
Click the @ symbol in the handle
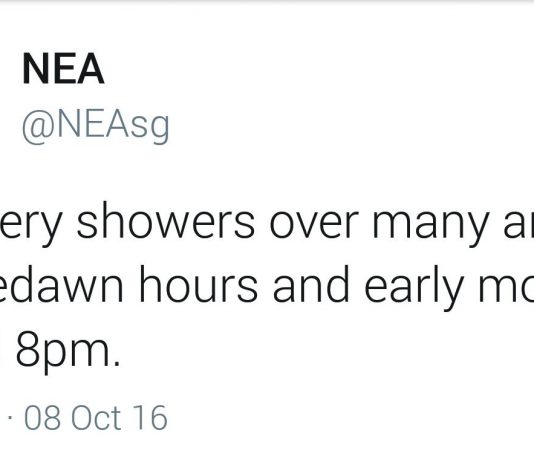coord(39,128)
